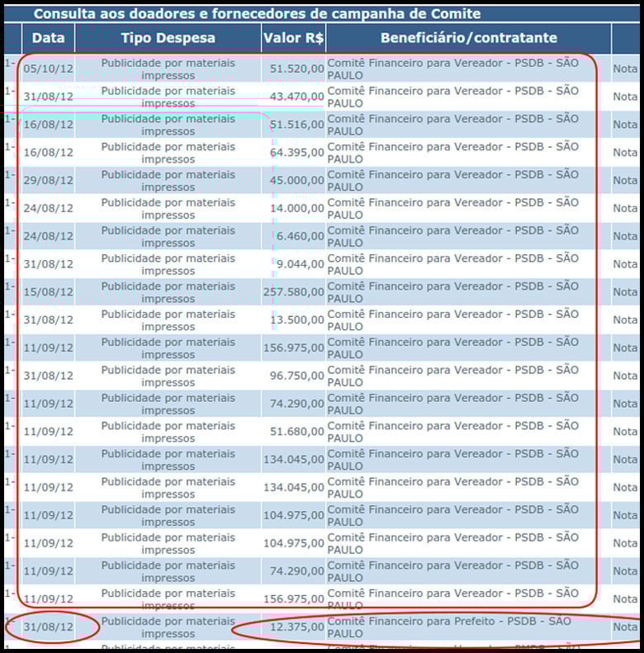Click the date in the 64.395,00 row

coord(49,153)
